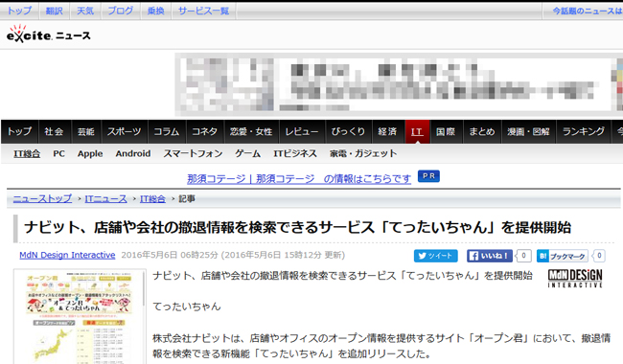Open the article thumbnail image
The height and width of the screenshot is (364, 623).
80,316
